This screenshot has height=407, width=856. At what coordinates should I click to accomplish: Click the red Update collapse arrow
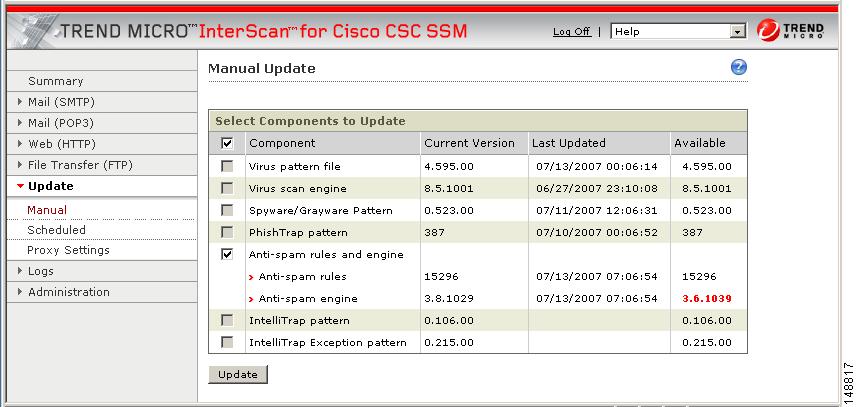21,187
